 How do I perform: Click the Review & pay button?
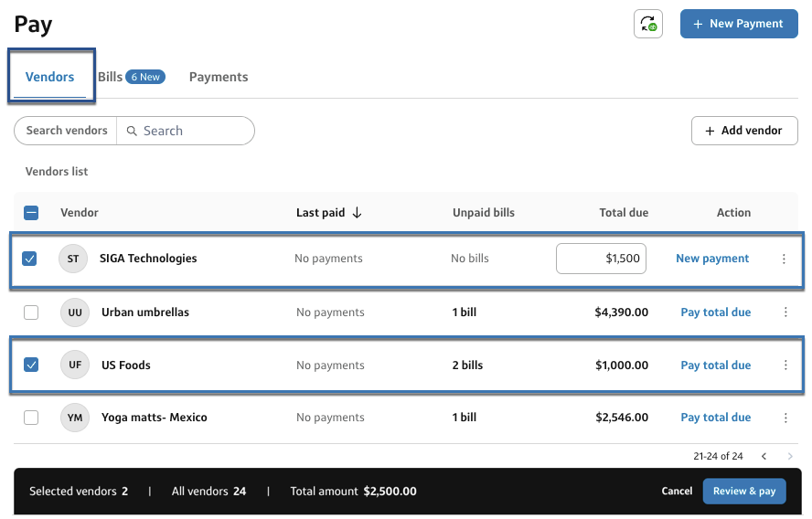click(743, 492)
